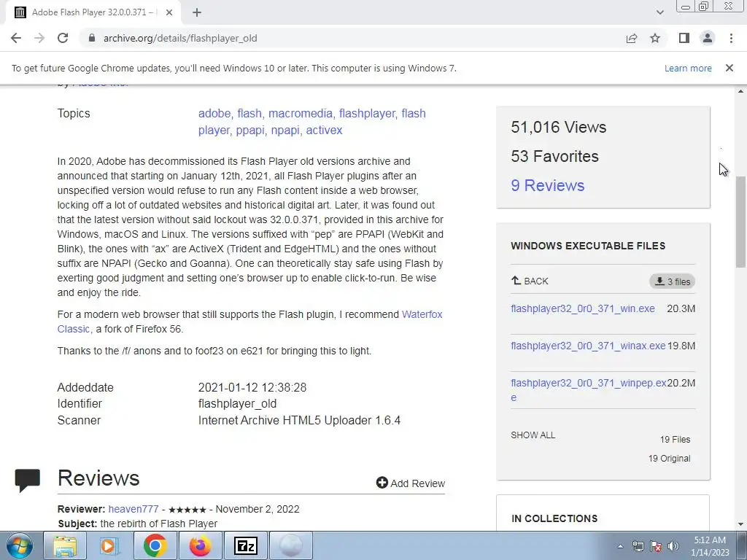Image resolution: width=747 pixels, height=560 pixels.
Task: Click SHOW ALL files
Action: (533, 435)
